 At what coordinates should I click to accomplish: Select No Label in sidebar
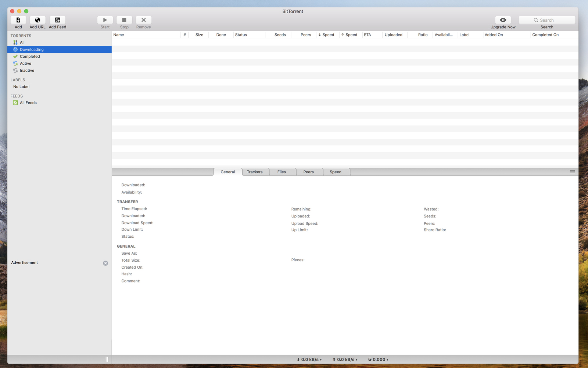click(x=60, y=86)
